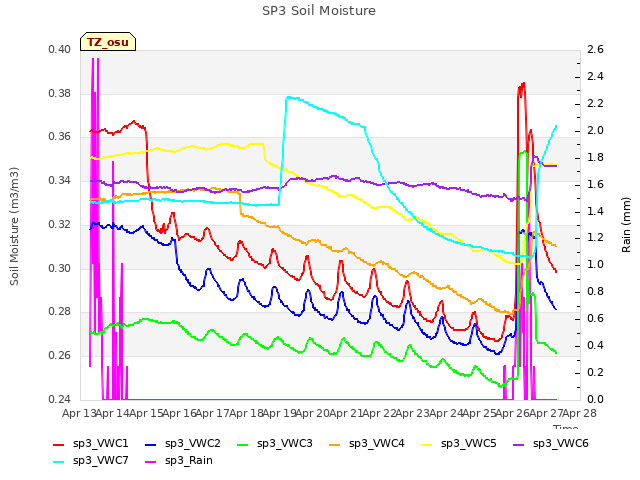Click the 0.34 left axis tick label
Screen dimensions: 640x480
(x=60, y=180)
